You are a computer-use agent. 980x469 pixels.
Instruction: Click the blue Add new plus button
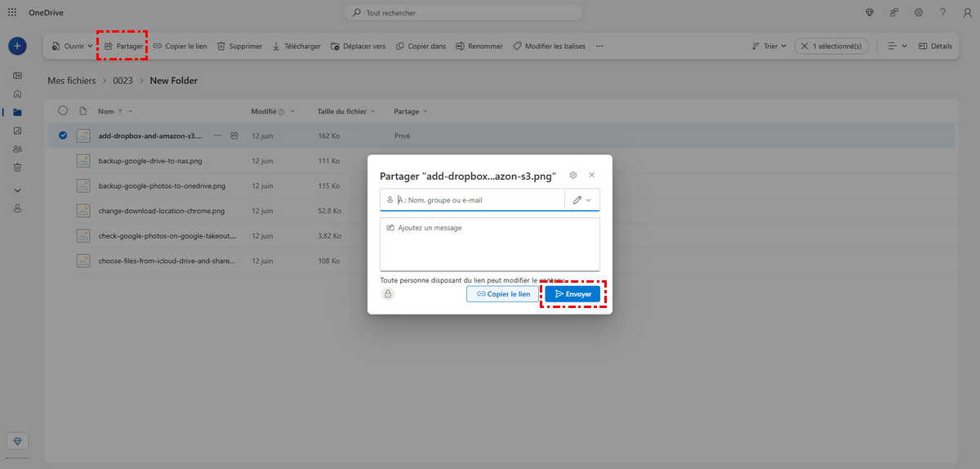(17, 47)
